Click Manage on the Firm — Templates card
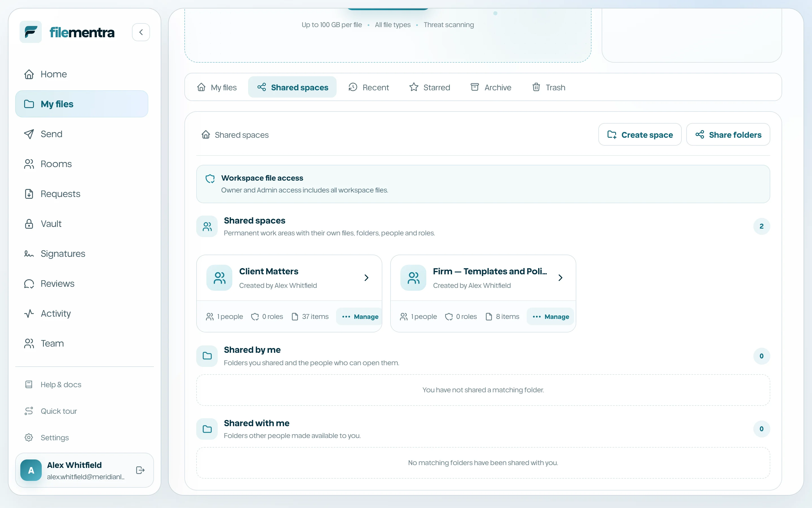The width and height of the screenshot is (812, 508). pos(550,316)
